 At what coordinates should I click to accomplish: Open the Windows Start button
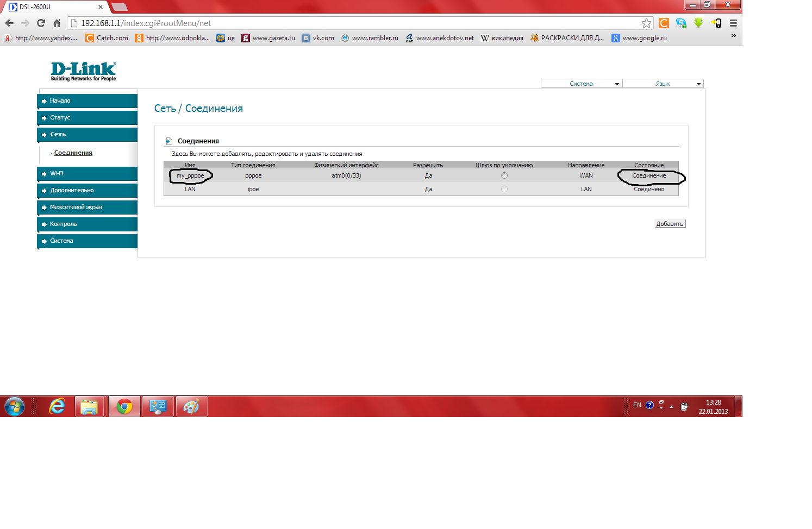click(15, 406)
